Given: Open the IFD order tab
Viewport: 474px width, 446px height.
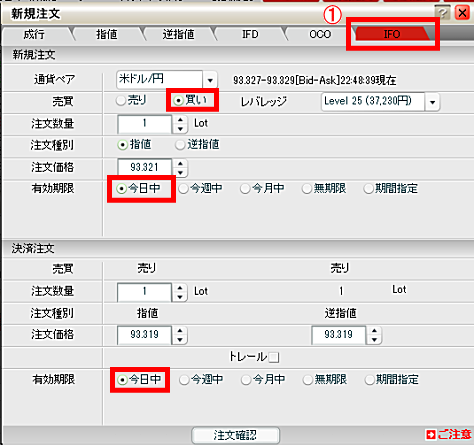Looking at the screenshot, I should click(x=250, y=34).
